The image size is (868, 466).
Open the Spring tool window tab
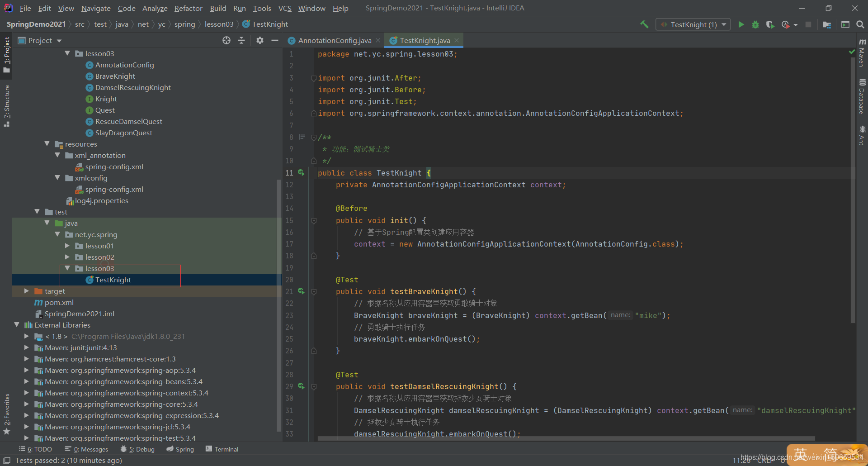180,449
